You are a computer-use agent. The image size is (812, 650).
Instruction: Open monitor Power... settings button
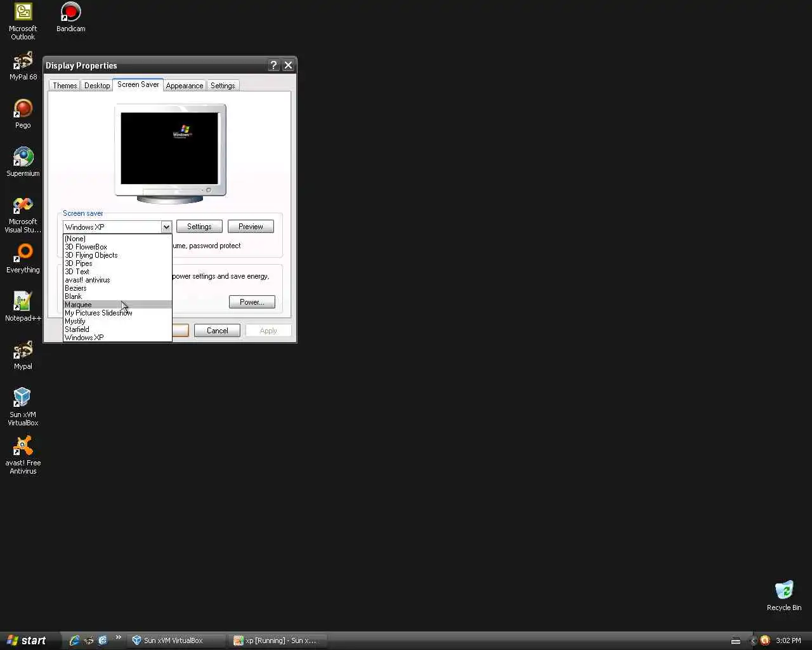[x=252, y=302]
